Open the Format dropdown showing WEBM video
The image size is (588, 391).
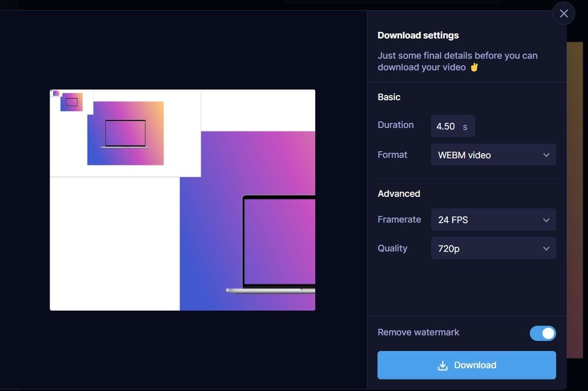point(493,155)
